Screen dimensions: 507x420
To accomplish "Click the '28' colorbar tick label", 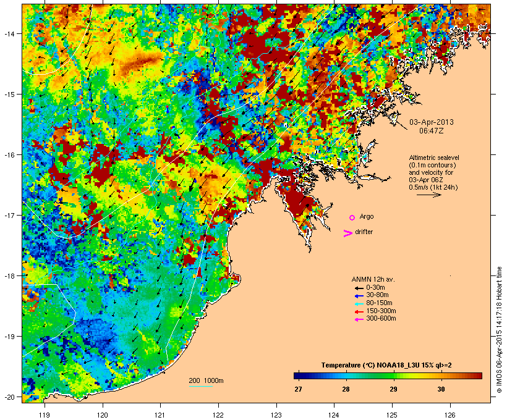I will (346, 389).
